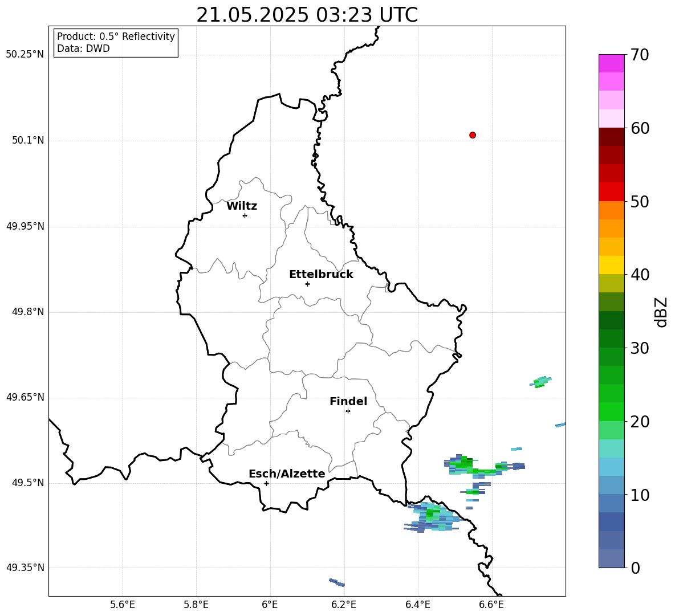Click the yellow colorbar segment just above 40 dBZ
Image resolution: width=675 pixels, height=616 pixels.
tap(612, 265)
